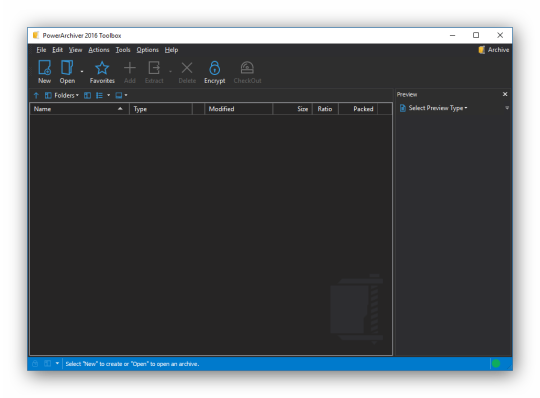Image resolution: width=540 pixels, height=398 pixels.
Task: Click the Extract toolbar icon
Action: click(x=154, y=68)
